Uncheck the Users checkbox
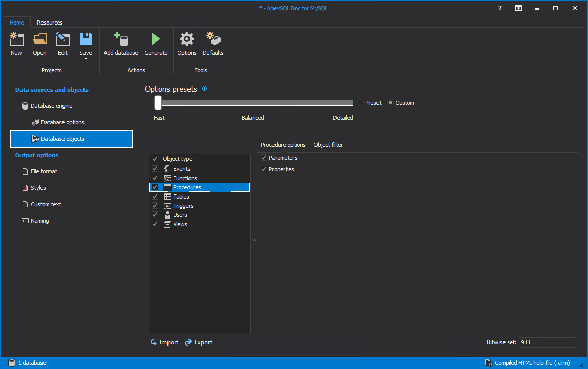Image resolution: width=588 pixels, height=369 pixels. 155,214
